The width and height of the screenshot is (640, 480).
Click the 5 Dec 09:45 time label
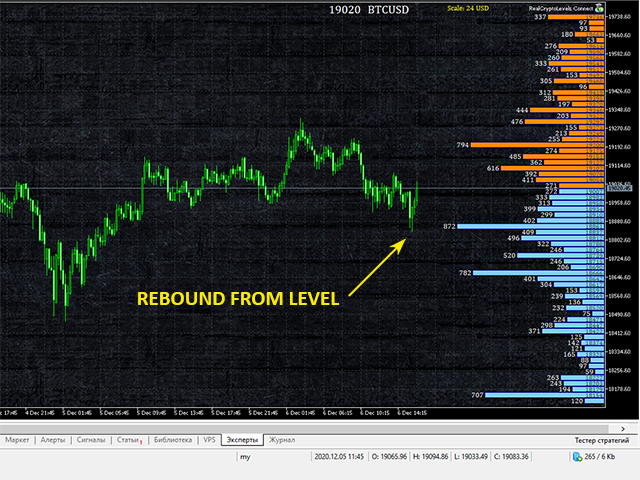click(x=151, y=413)
